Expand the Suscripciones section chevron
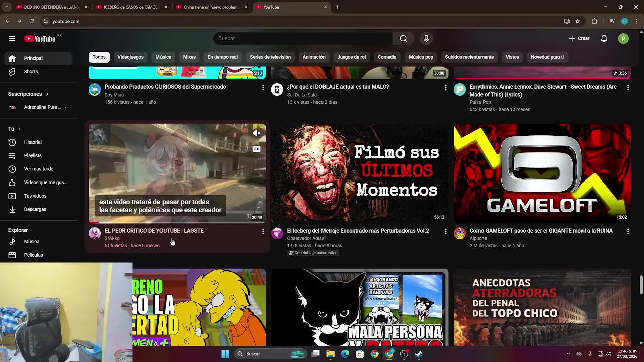The image size is (644, 362). pyautogui.click(x=47, y=94)
